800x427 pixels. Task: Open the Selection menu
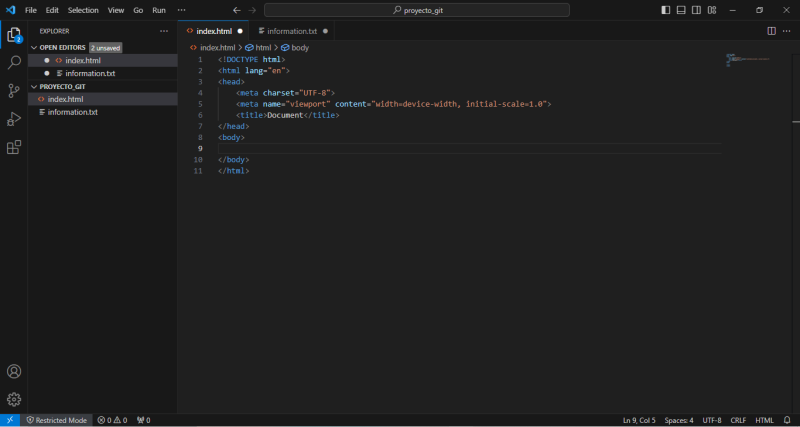pos(83,10)
